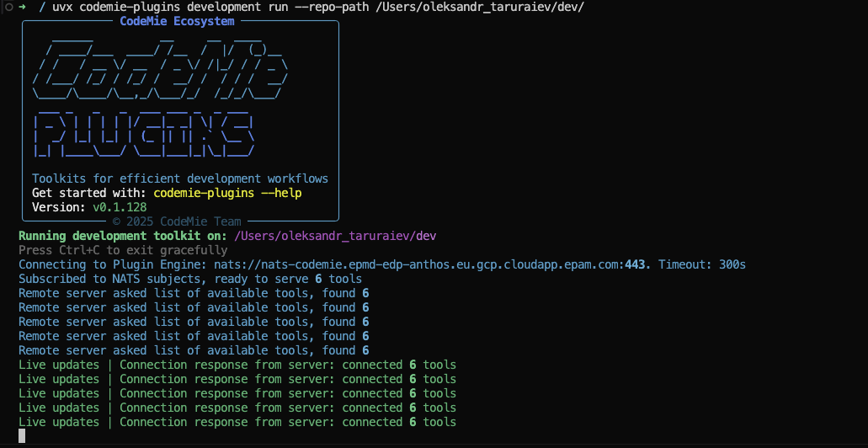The image size is (868, 448).
Task: Click the terminal cursor block at the bottom
Action: (22, 436)
